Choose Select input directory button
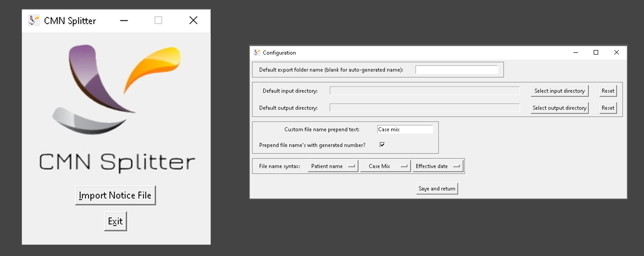Image resolution: width=644 pixels, height=256 pixels. [x=559, y=91]
